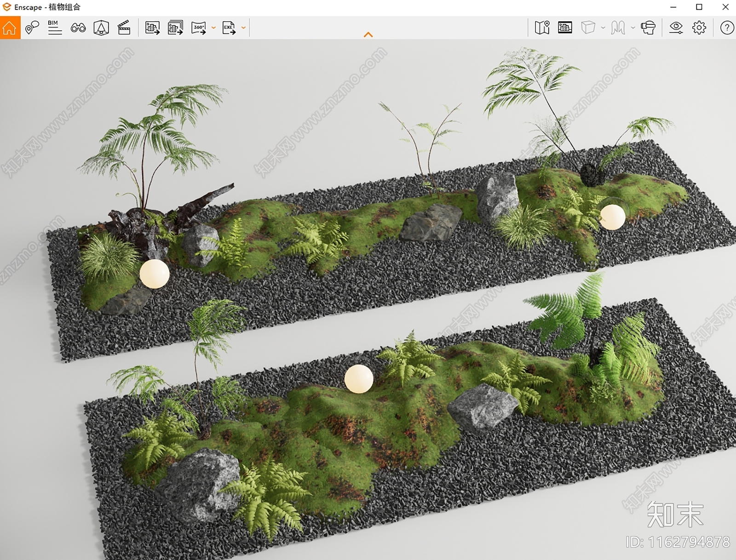736x560 pixels.
Task: Enable the VR headset mode
Action: coord(648,28)
